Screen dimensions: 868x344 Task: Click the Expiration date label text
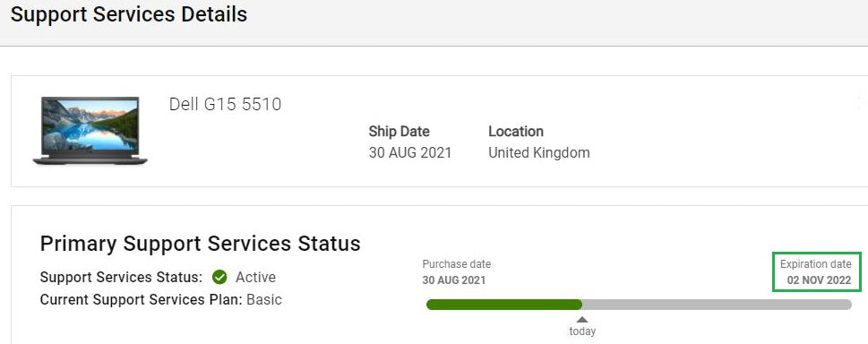815,264
